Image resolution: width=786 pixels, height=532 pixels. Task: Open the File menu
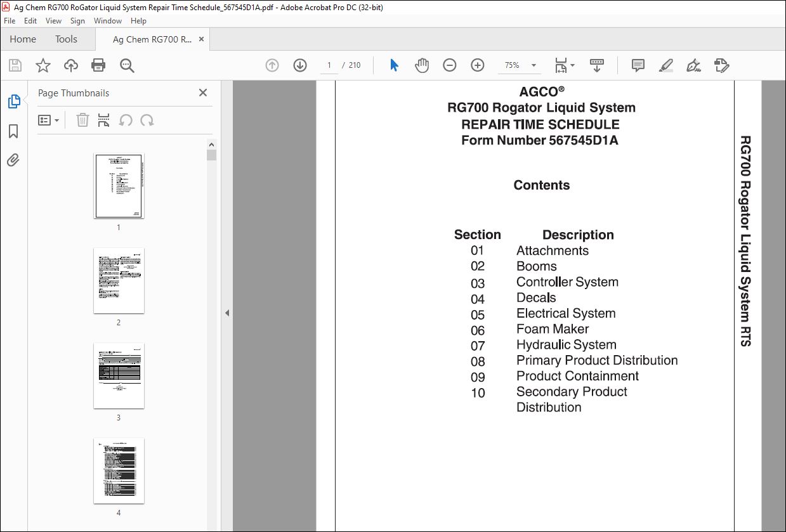(x=10, y=21)
